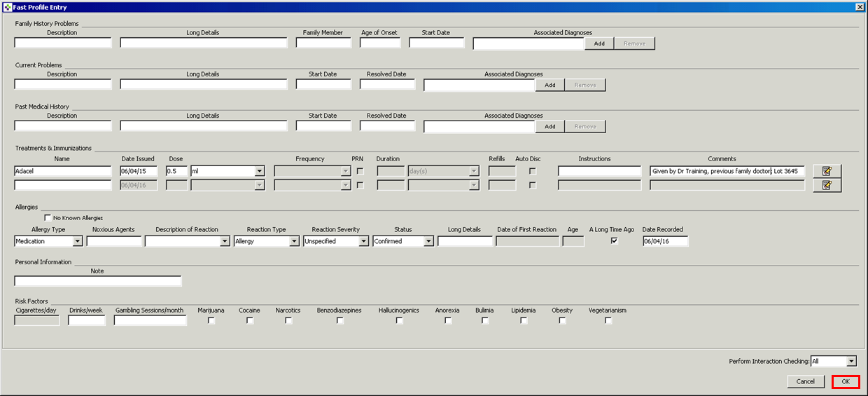Tick the Narcotics risk factor
868x396 pixels.
click(288, 320)
